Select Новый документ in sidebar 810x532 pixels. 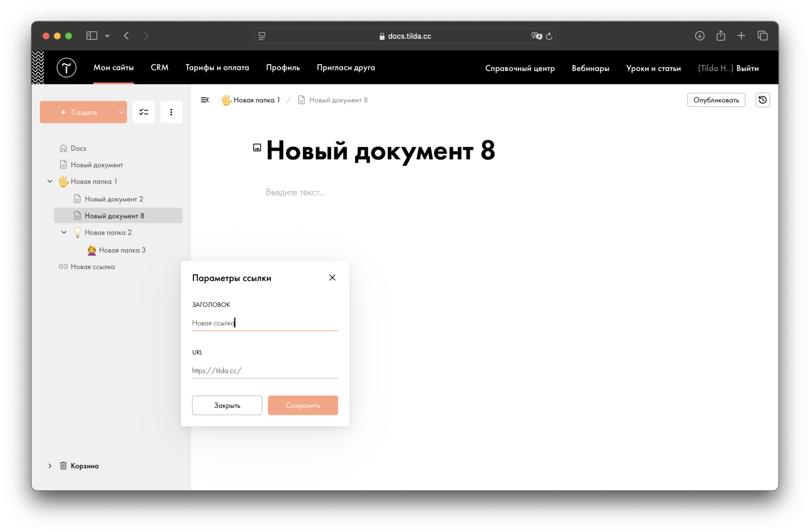tap(97, 165)
